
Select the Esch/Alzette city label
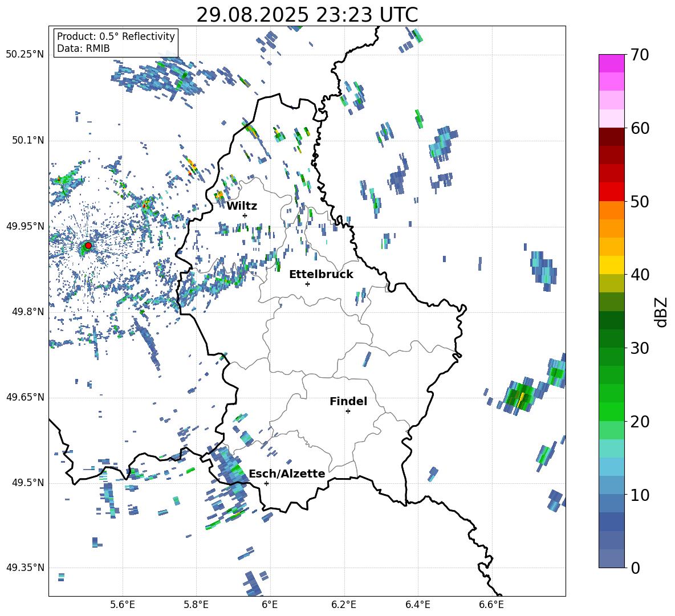[x=287, y=474]
